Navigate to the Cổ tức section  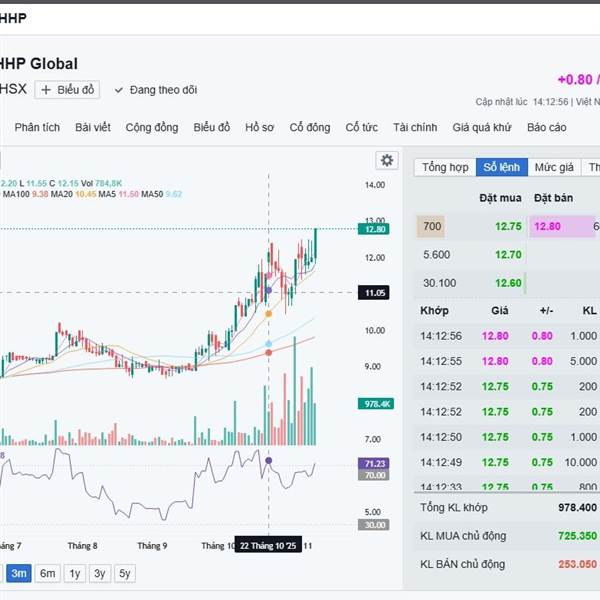362,127
